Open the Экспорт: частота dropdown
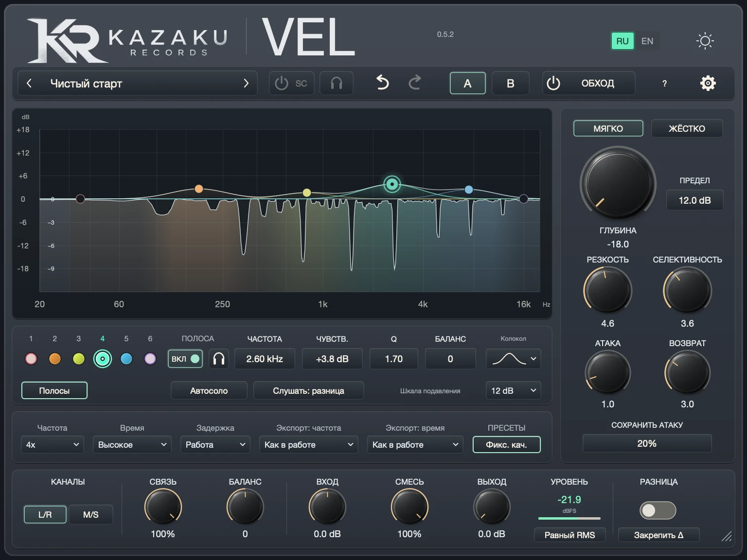Image resolution: width=747 pixels, height=560 pixels. 309,444
